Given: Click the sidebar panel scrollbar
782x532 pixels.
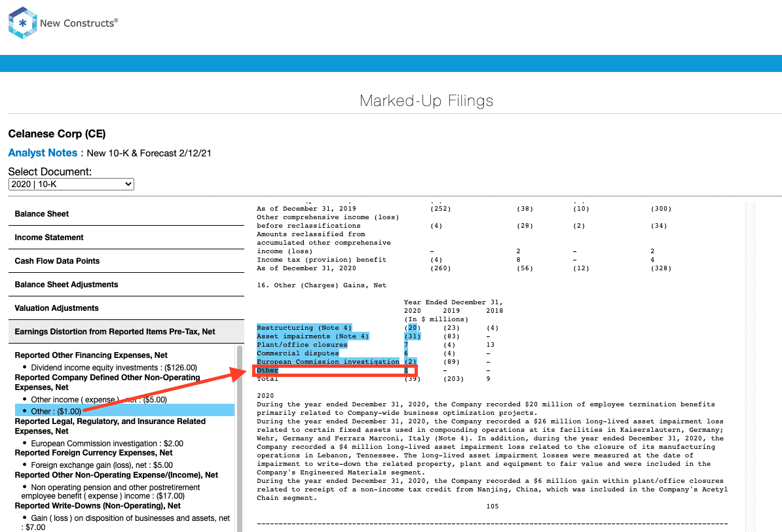Looking at the screenshot, I should (240, 438).
